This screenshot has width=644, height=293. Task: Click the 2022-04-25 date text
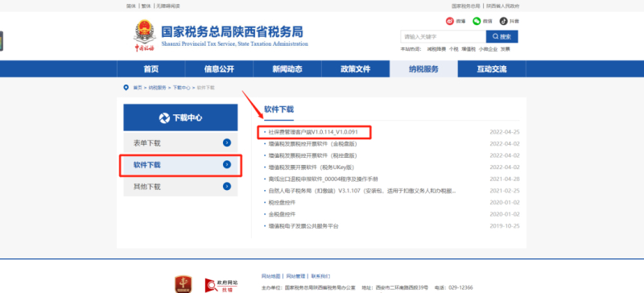505,132
